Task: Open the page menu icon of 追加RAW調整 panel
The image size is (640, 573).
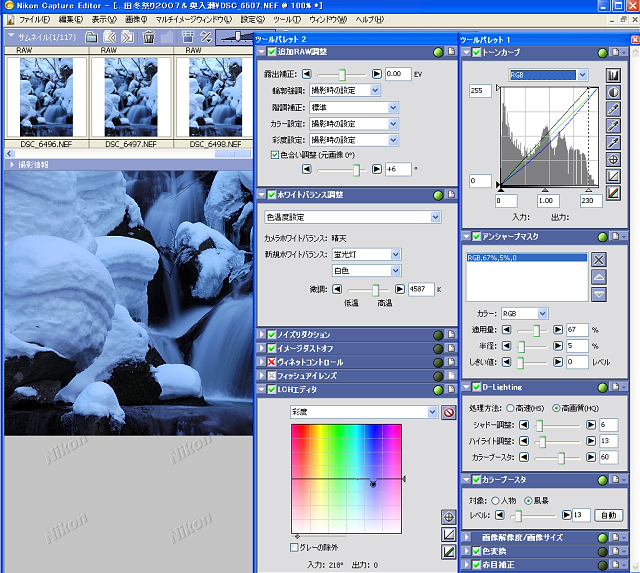Action: [x=451, y=51]
